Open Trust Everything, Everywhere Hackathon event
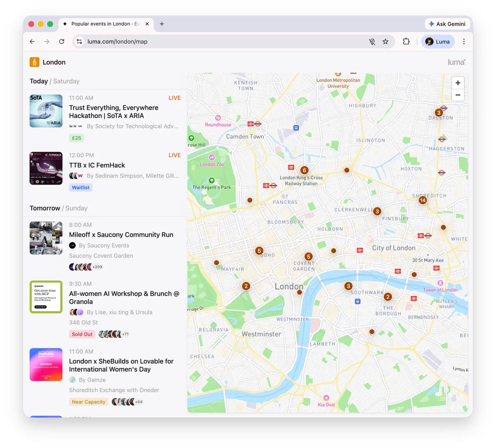Viewport: 496px width, 448px height. coord(114,112)
